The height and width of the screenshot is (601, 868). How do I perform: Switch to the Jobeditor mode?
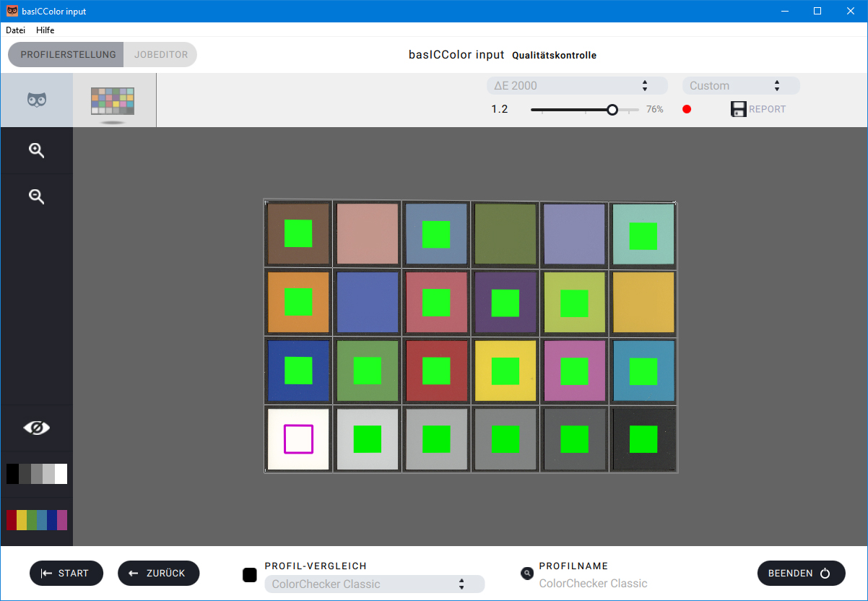161,55
